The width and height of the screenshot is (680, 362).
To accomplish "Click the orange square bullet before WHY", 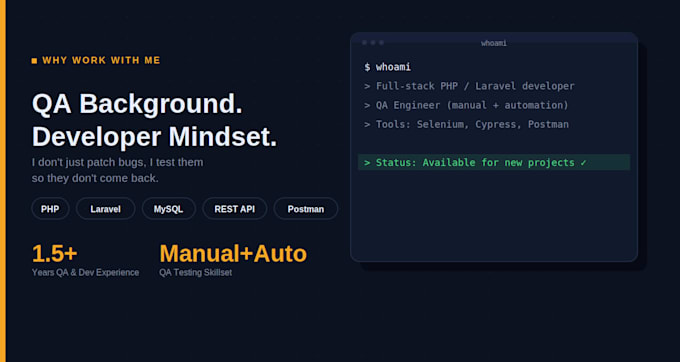I will point(34,61).
